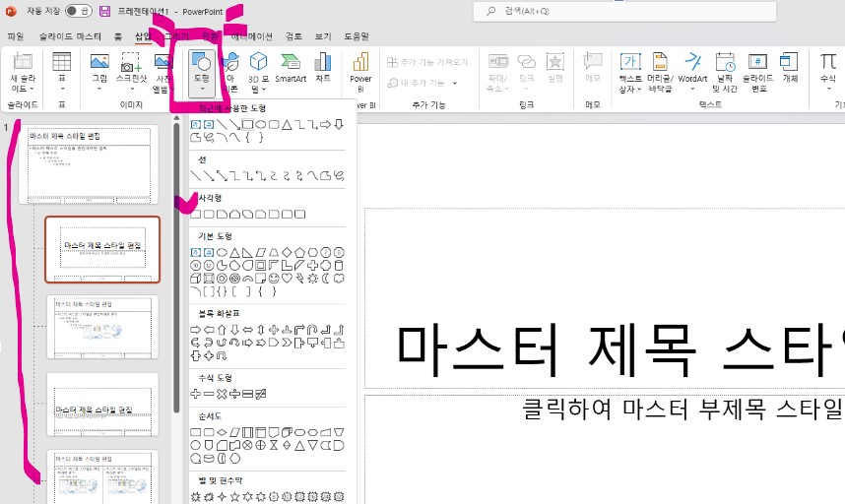Open the 수식 (Equation) button
The image size is (845, 504).
coord(827,73)
